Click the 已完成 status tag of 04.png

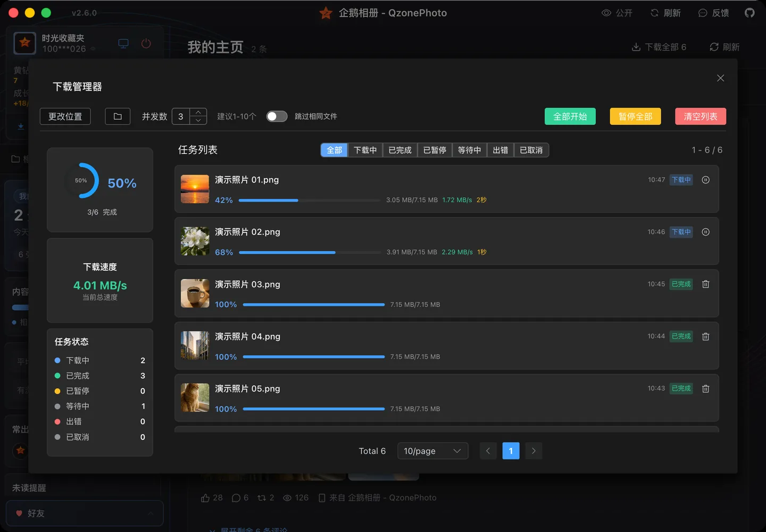(681, 336)
